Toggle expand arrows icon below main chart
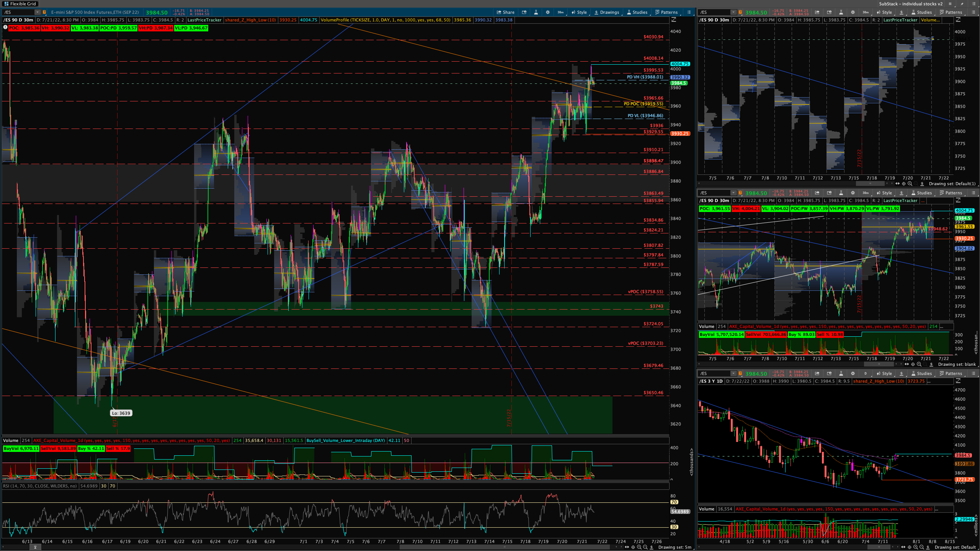The image size is (980, 551). pos(627,547)
